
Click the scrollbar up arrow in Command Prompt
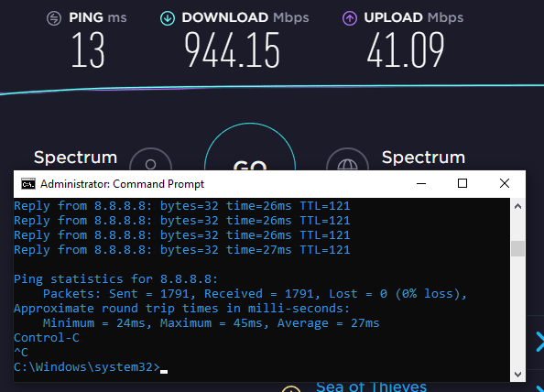tap(518, 206)
